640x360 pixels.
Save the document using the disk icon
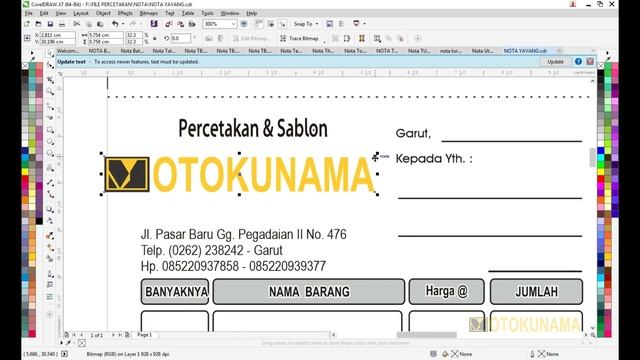(x=50, y=24)
